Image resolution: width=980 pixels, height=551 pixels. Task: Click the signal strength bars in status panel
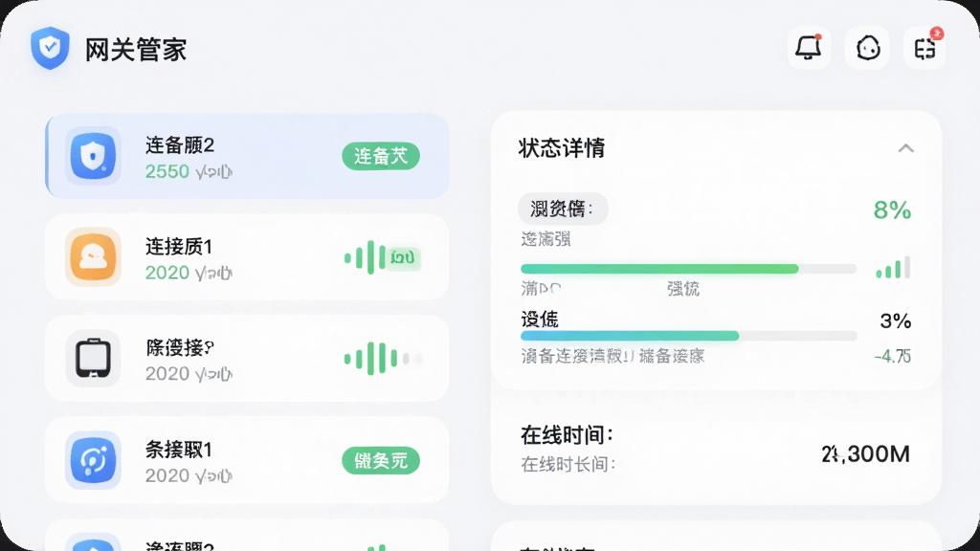893,268
